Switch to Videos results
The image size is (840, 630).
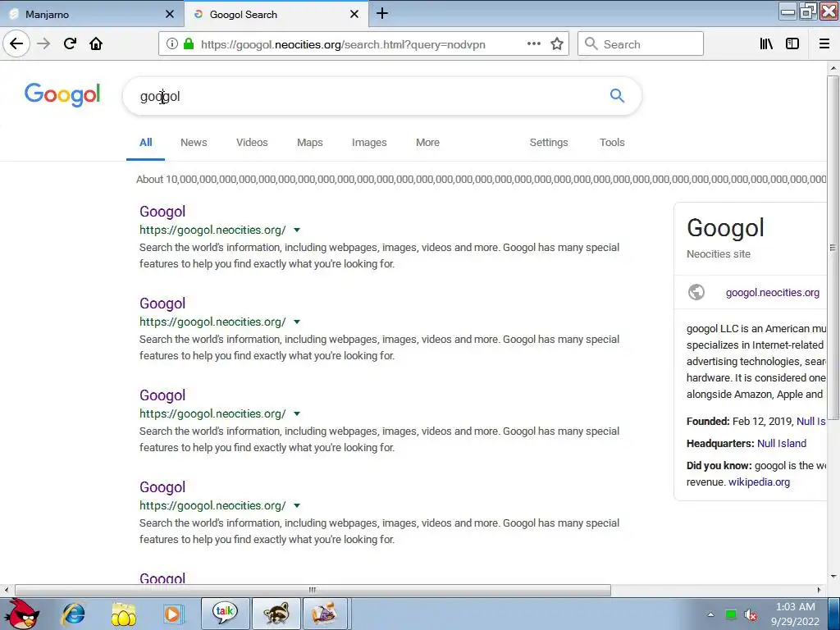coord(252,143)
